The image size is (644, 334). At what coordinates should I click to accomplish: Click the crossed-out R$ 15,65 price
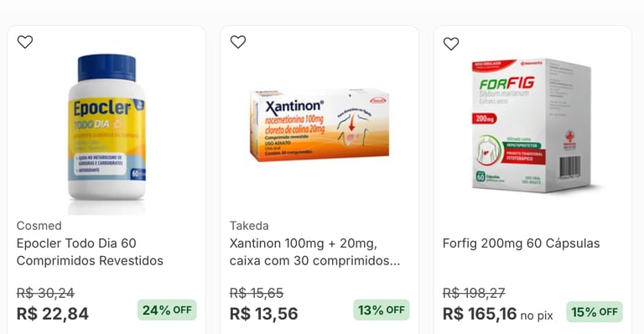[x=257, y=293]
